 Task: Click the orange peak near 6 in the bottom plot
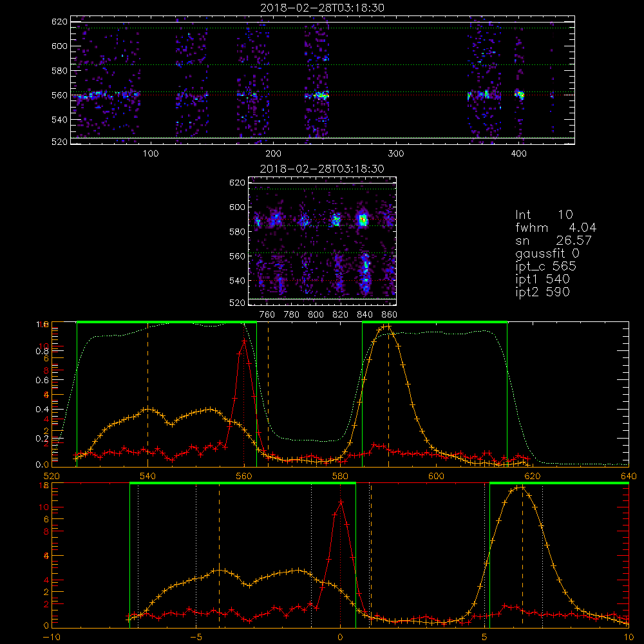(521, 488)
